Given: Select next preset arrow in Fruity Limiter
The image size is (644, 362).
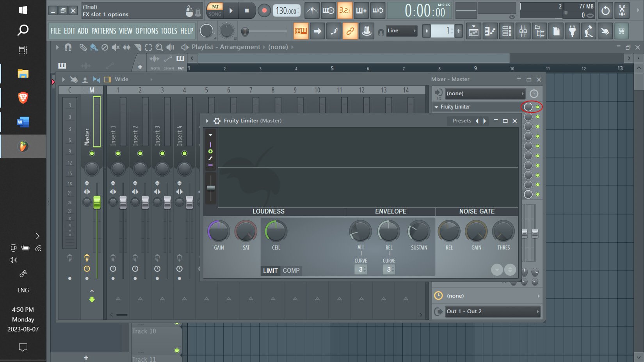Looking at the screenshot, I should [485, 121].
